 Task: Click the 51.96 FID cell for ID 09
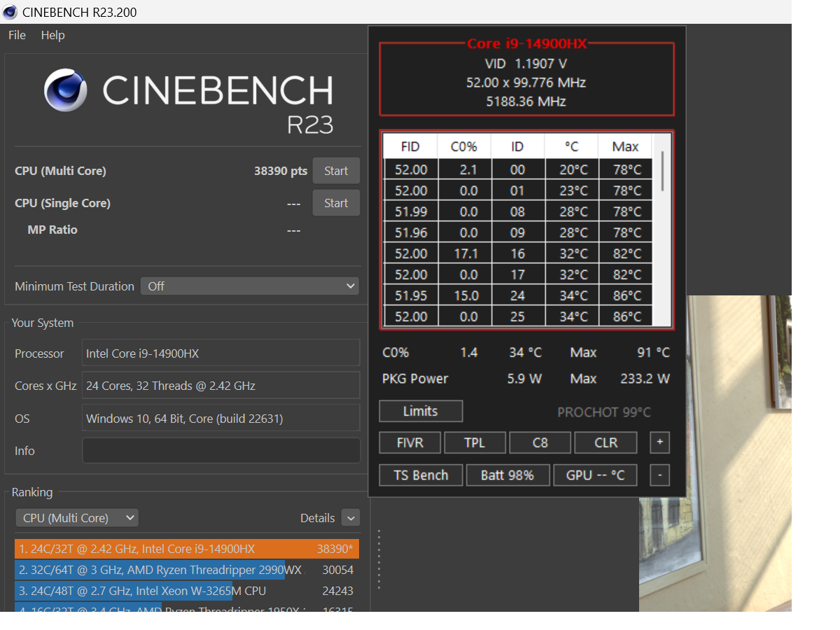coord(411,232)
